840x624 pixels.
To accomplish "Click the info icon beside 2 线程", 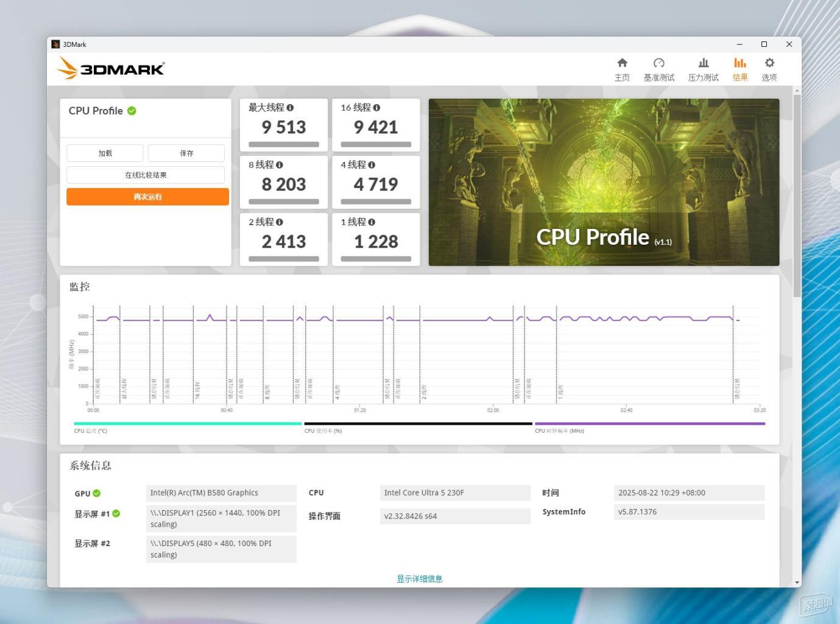I will (x=280, y=222).
